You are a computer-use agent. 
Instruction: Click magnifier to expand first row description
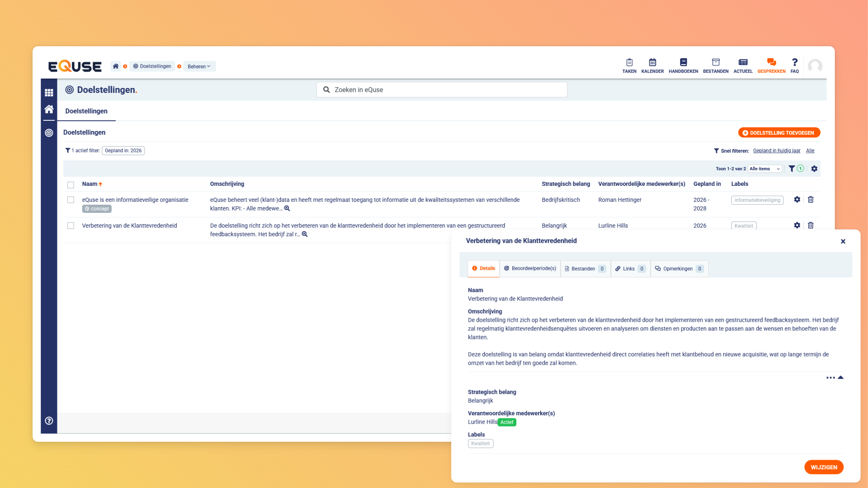click(x=287, y=208)
